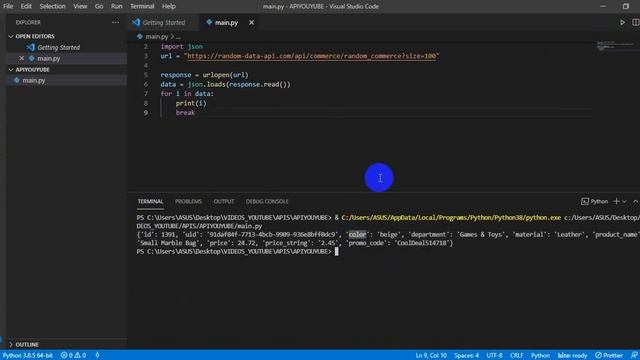
Task: Click the main.py breadcrumb in editor
Action: pyautogui.click(x=157, y=36)
